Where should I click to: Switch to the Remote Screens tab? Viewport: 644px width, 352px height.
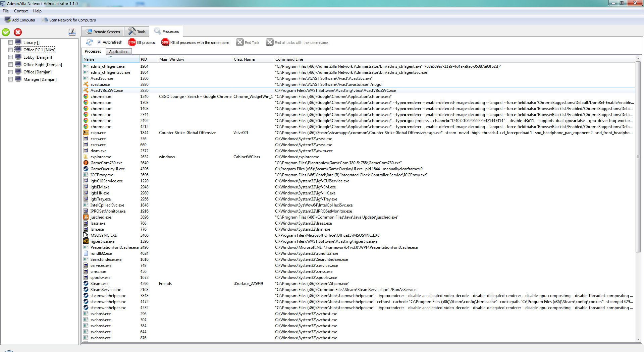(103, 32)
